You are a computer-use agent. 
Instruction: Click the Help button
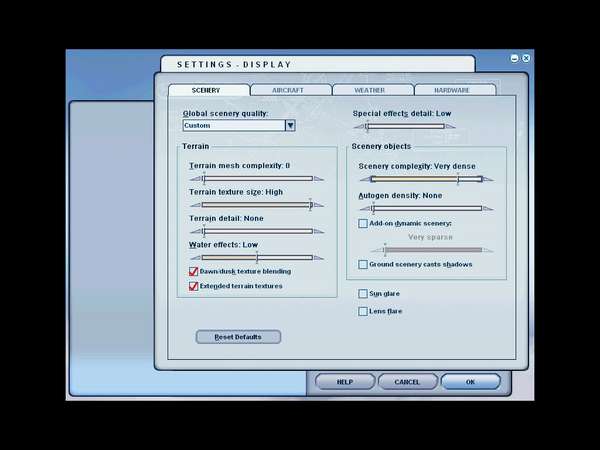[x=345, y=382]
